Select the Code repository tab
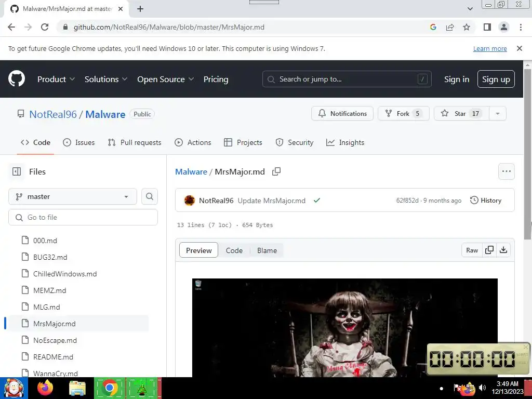 click(35, 142)
